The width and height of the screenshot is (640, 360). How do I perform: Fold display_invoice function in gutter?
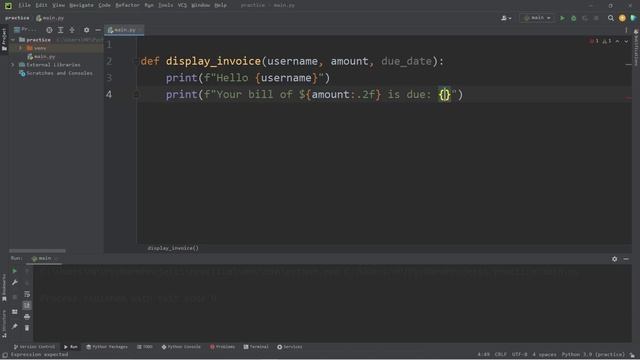[136, 61]
